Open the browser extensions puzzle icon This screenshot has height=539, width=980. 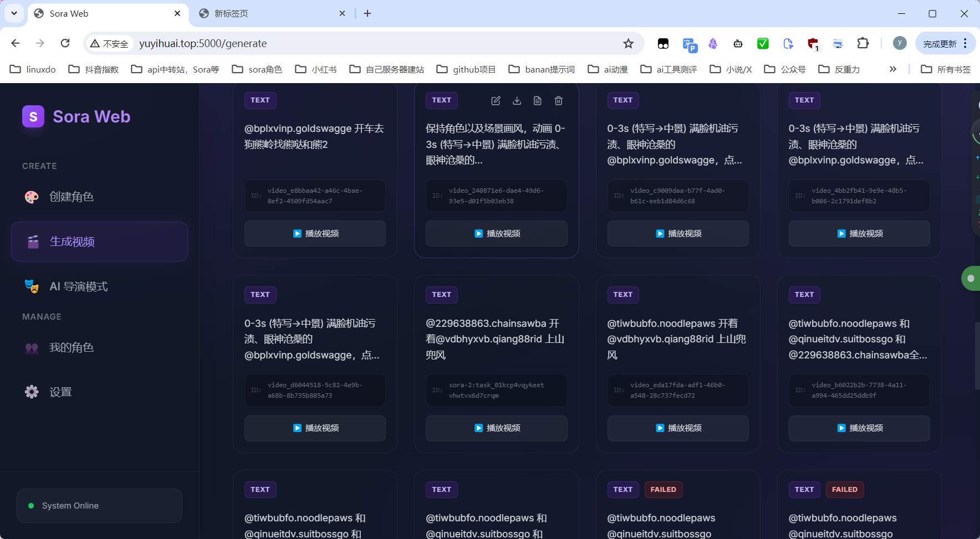[863, 43]
